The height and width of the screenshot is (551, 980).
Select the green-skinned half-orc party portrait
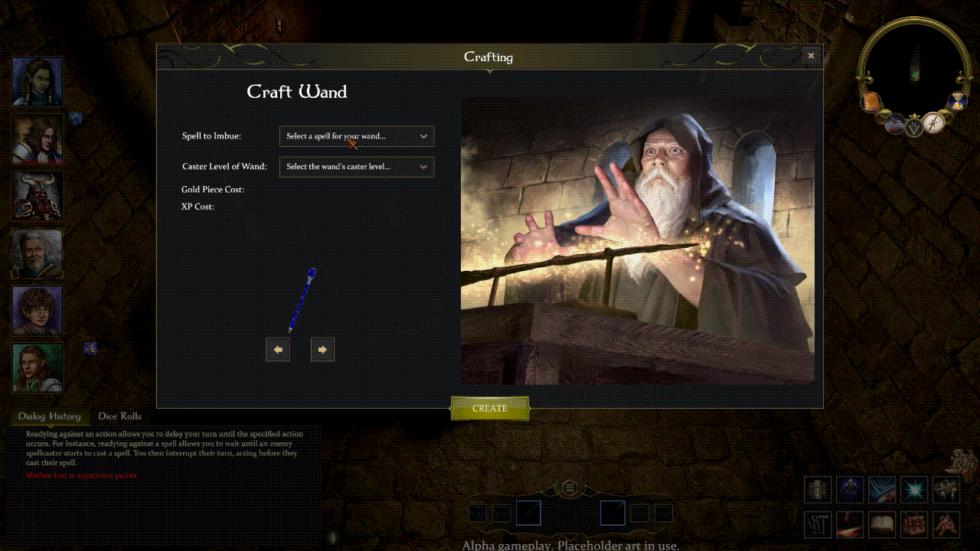pyautogui.click(x=37, y=81)
